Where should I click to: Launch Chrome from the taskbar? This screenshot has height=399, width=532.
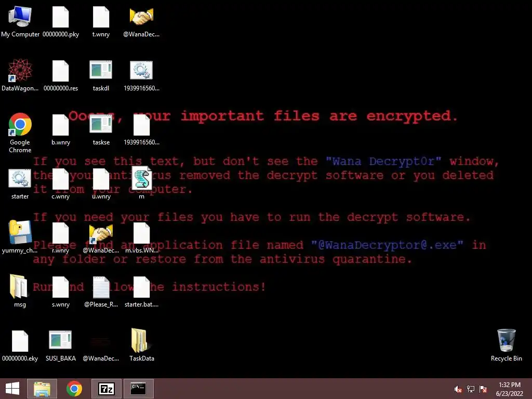74,389
